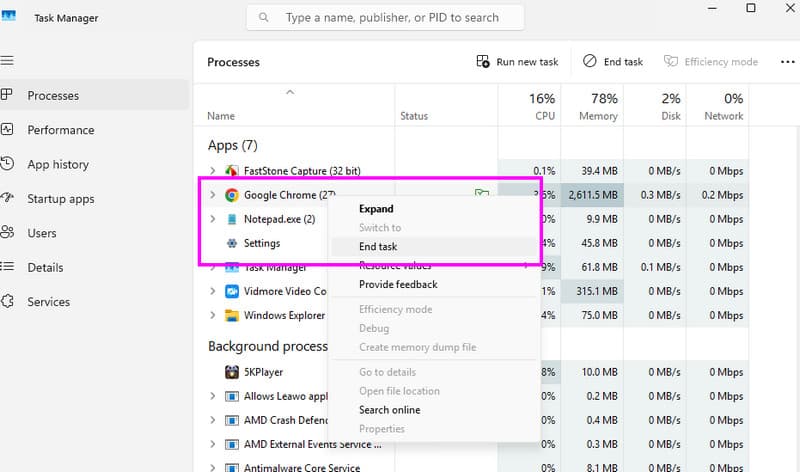Click the FastStone Capture app icon
Screen dimensions: 800x472
(x=231, y=171)
